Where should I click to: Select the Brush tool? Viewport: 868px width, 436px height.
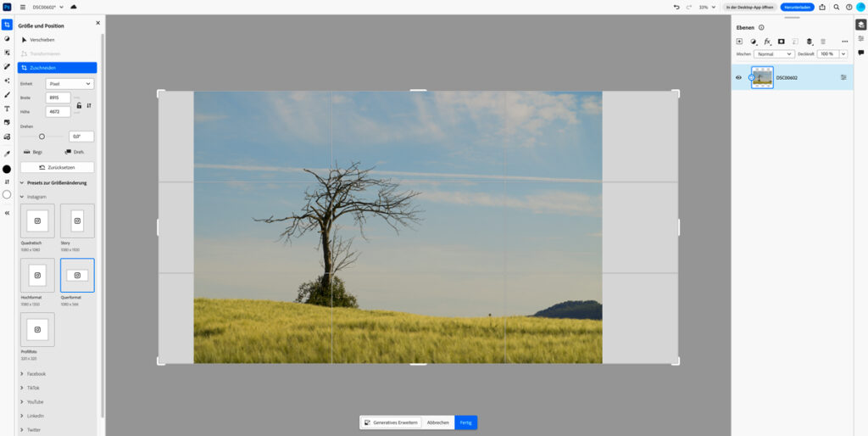tap(7, 95)
